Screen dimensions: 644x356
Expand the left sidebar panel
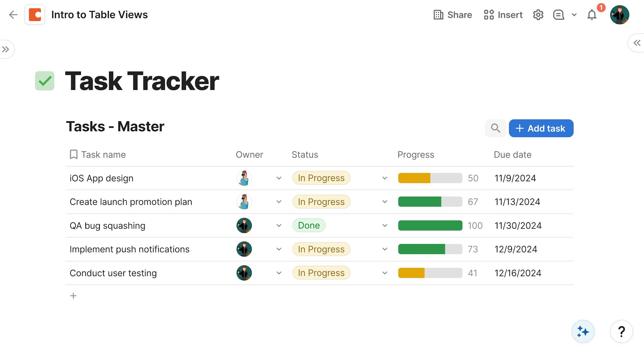6,49
